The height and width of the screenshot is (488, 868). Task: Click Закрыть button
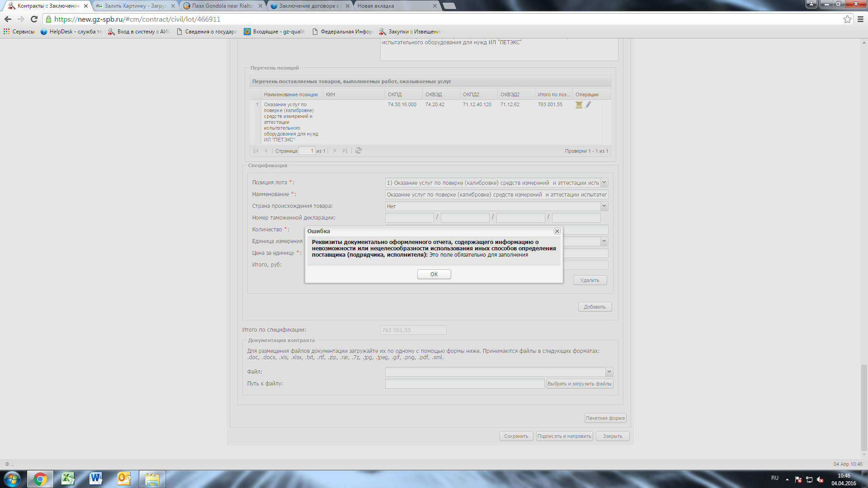(613, 436)
